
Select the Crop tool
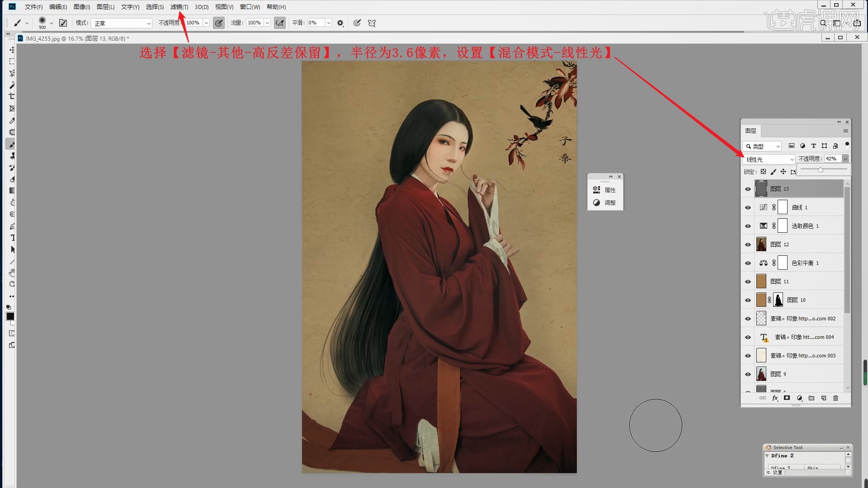point(12,96)
